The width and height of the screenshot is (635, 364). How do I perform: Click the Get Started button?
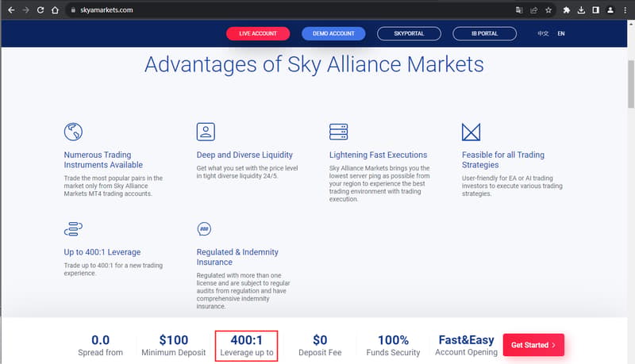coord(533,345)
